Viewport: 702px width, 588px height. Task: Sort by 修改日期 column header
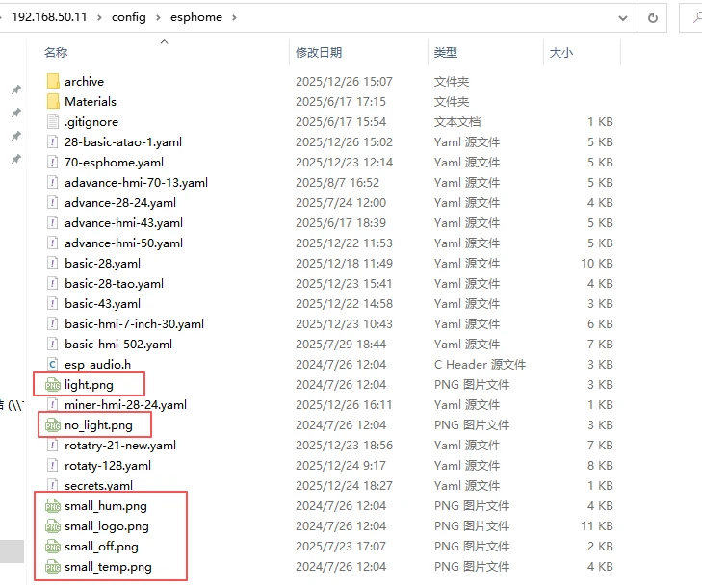(319, 53)
